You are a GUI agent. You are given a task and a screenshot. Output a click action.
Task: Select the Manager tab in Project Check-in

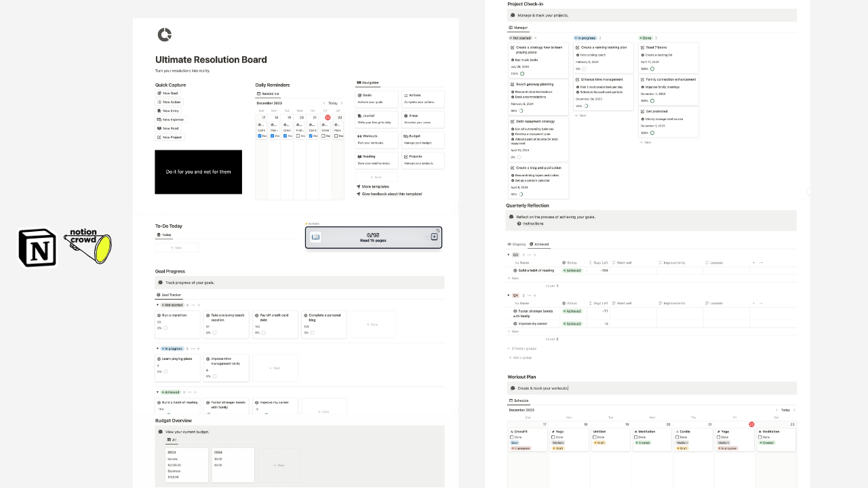point(518,28)
